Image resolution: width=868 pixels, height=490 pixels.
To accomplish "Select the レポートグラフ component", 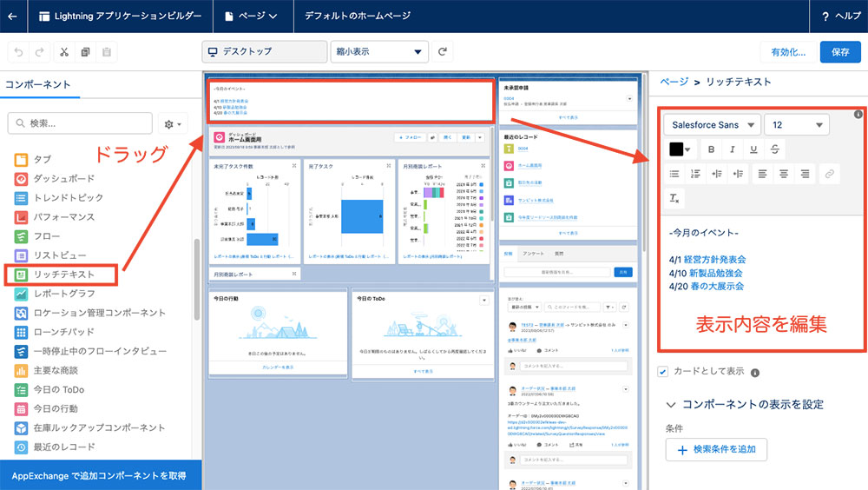I will pos(63,294).
